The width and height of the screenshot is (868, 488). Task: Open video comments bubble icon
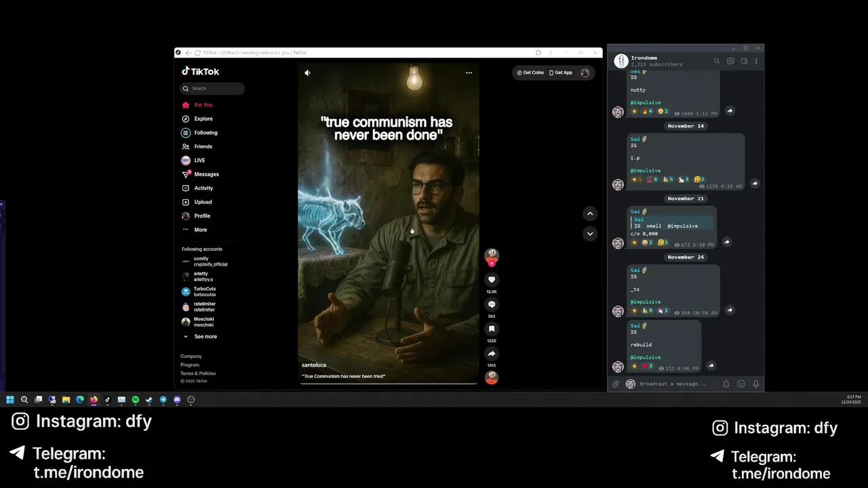[492, 304]
